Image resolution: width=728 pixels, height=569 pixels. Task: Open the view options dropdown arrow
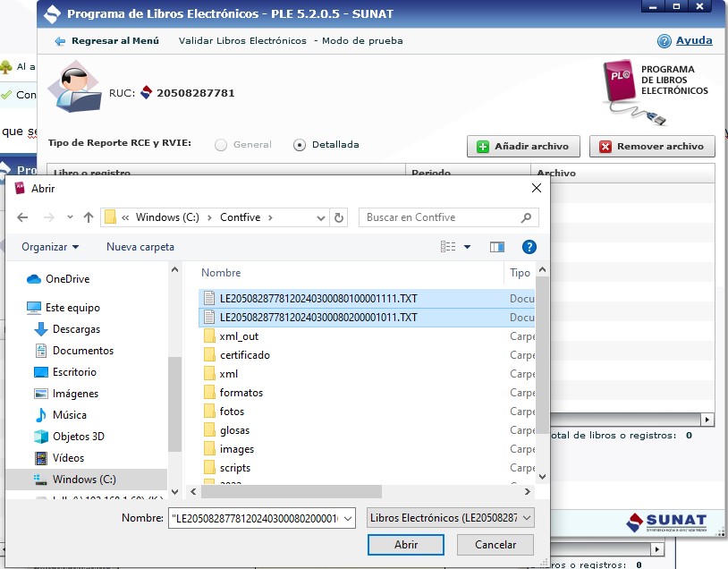click(467, 247)
